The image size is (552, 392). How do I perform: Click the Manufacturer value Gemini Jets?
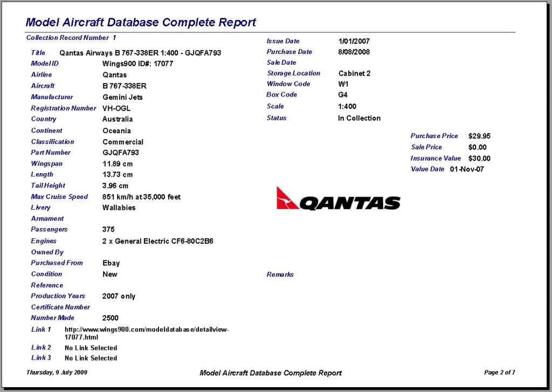[x=122, y=97]
